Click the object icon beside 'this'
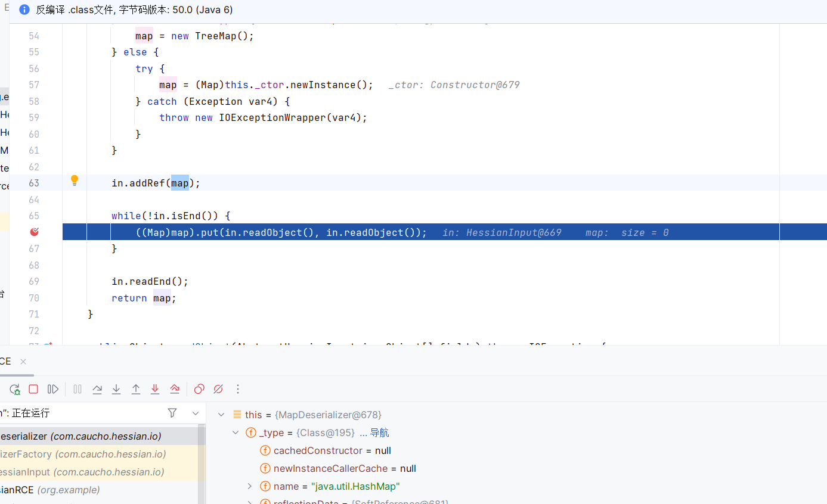The width and height of the screenshot is (827, 504). 237,415
